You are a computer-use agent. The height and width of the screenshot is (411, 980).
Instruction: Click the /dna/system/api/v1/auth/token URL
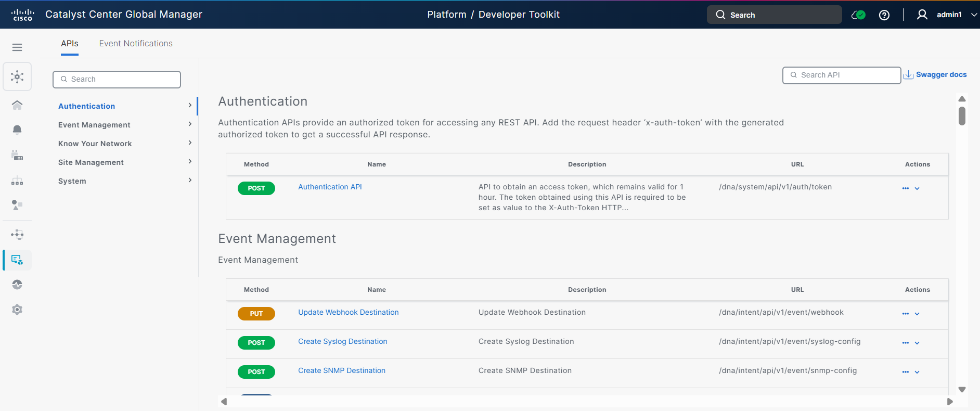775,187
